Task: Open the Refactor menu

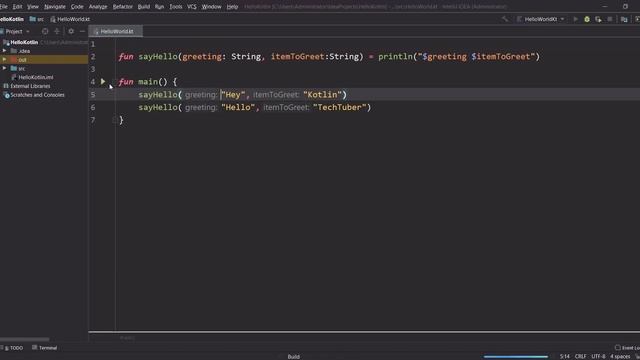Action: click(x=122, y=7)
